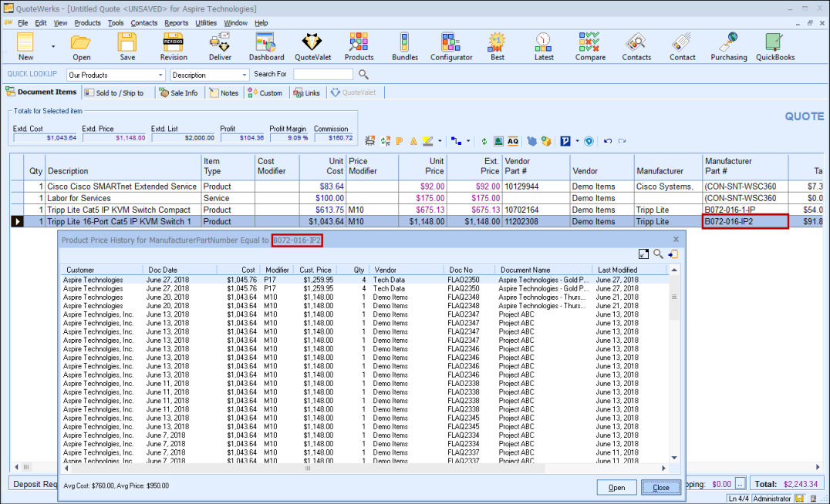Screen dimensions: 830x504
Task: Click the clipboard export icon in Price History
Action: pos(673,254)
